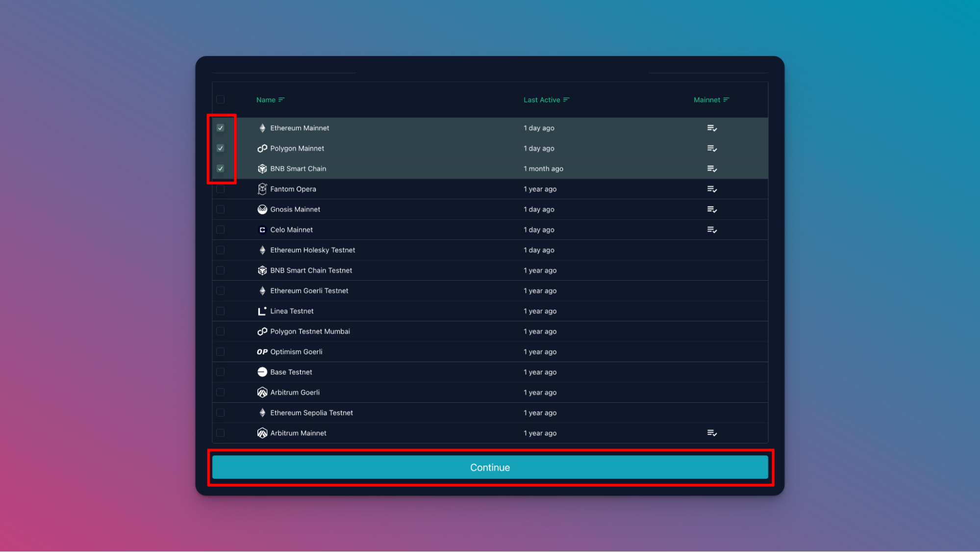This screenshot has height=552, width=980.
Task: Click '1 year ago' in Linea Testnet row
Action: point(540,311)
